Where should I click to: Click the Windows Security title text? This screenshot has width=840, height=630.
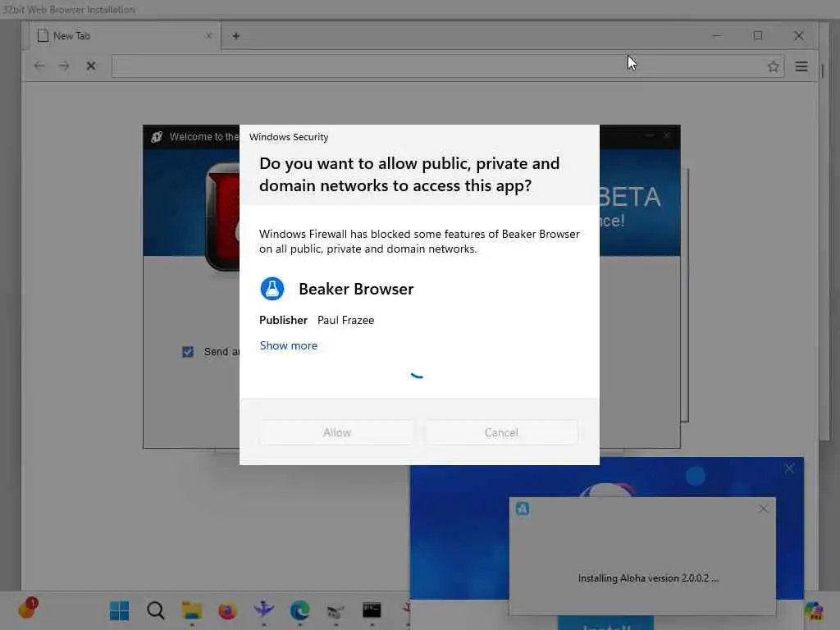[289, 137]
